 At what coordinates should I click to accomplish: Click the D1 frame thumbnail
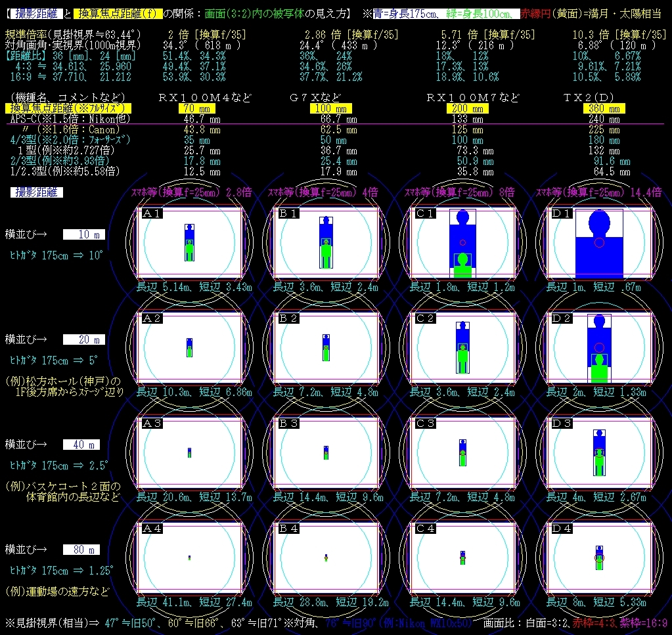[x=599, y=242]
